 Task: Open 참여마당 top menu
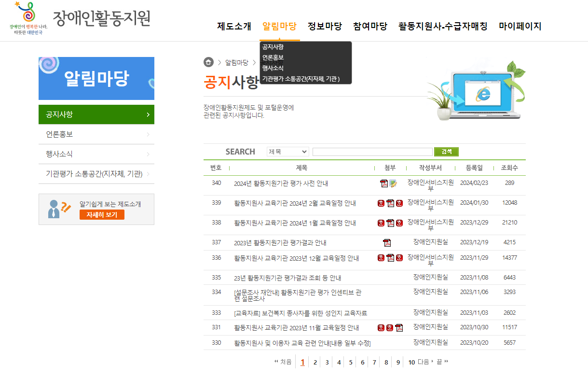click(370, 26)
